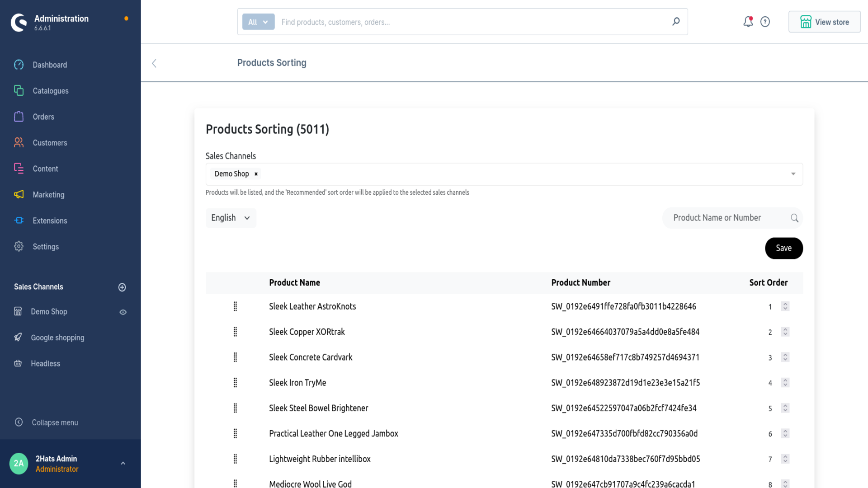Open the sales channels selector dropdown

(793, 174)
